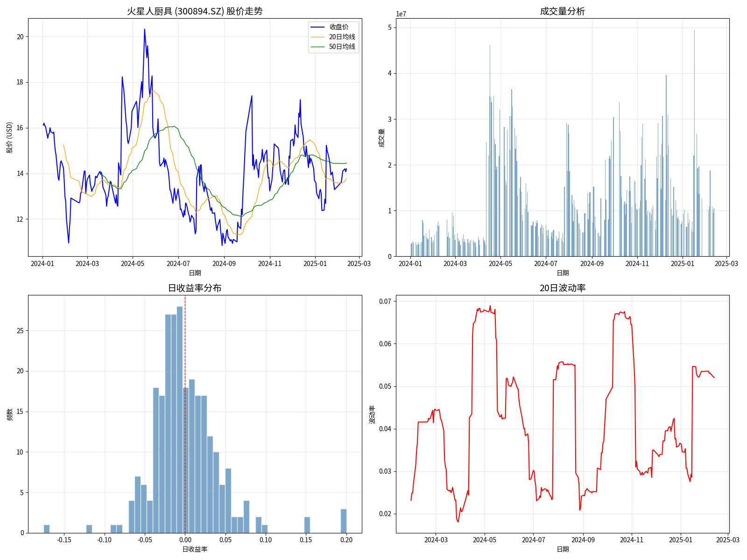Click the tallest histogram bar near 28
Image resolution: width=747 pixels, height=560 pixels.
180,420
